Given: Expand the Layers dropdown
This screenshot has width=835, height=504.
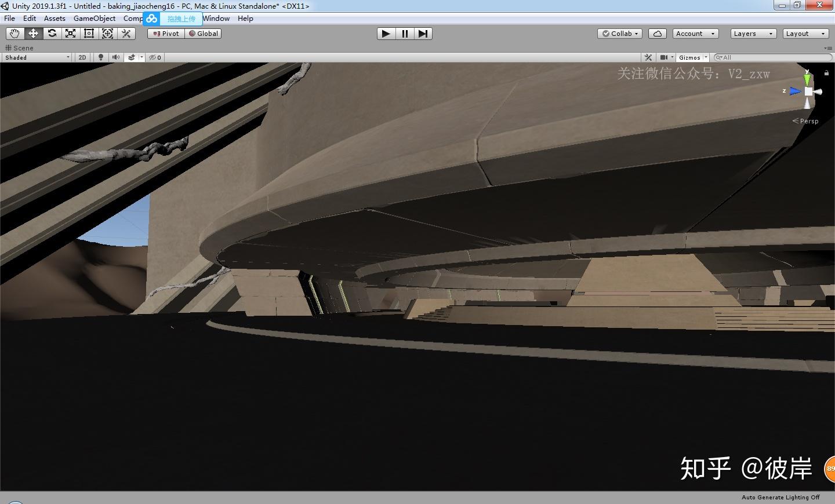Looking at the screenshot, I should 753,34.
